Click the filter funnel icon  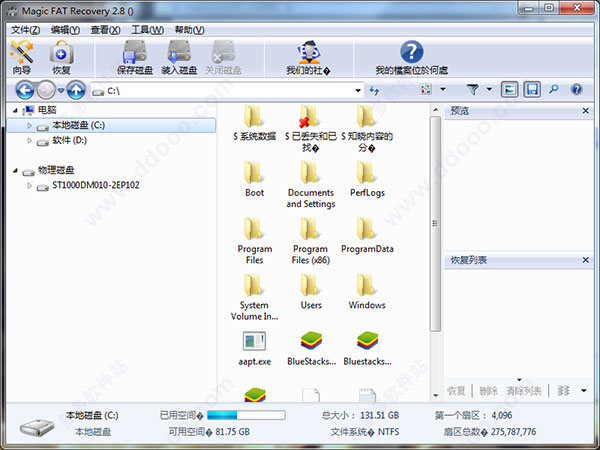pyautogui.click(x=473, y=90)
